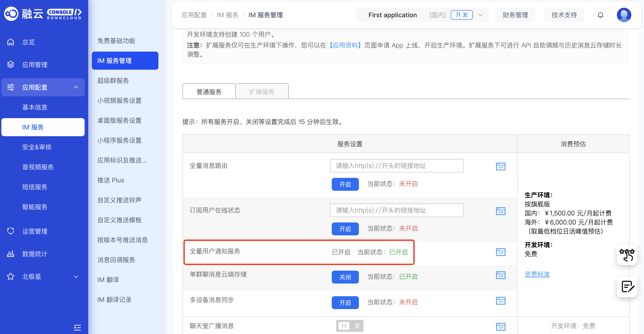Open the API doc icon for 全量消息路由
This screenshot has height=334, width=644.
tap(501, 166)
